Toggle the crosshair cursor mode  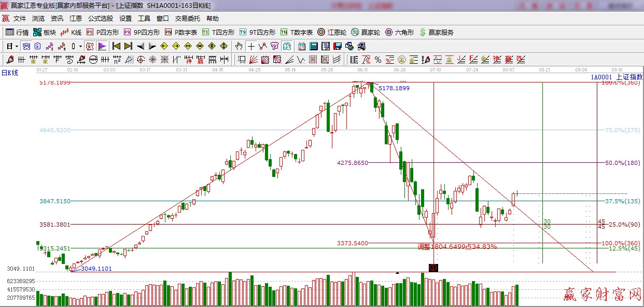pos(251,46)
